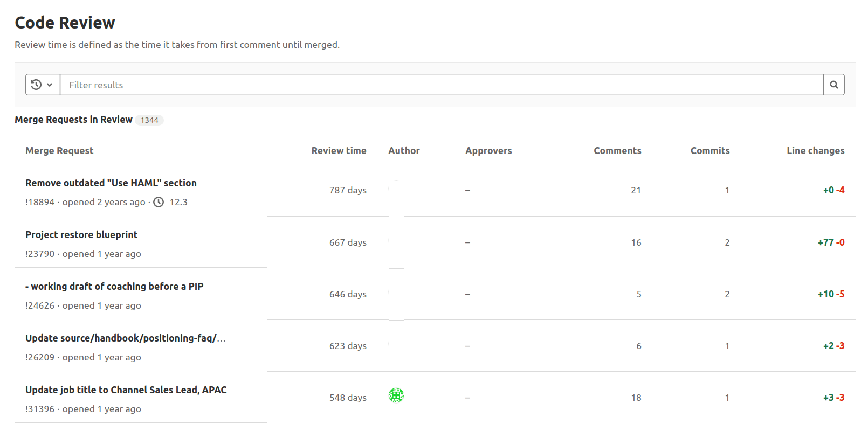This screenshot has height=424, width=868.
Task: Click the 12.3 milestone label
Action: [178, 202]
